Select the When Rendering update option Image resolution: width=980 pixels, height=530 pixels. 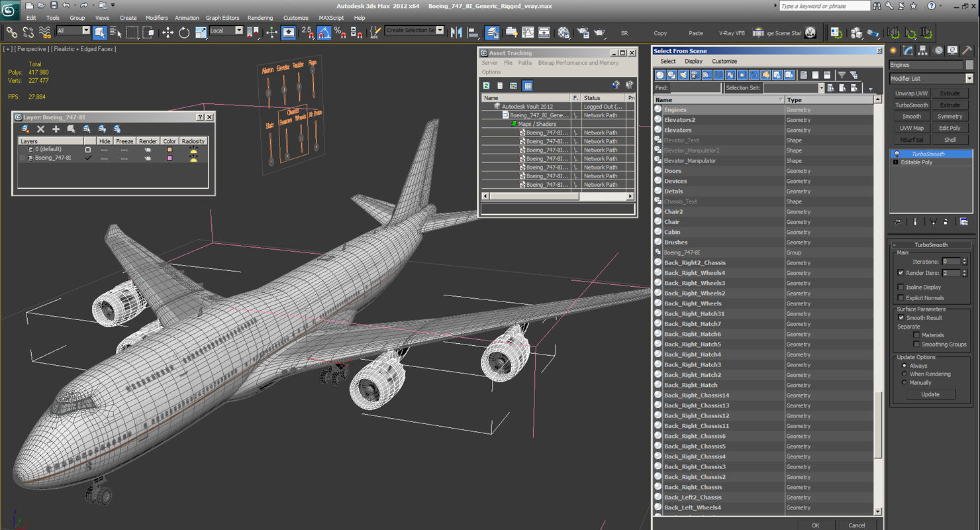click(904, 374)
